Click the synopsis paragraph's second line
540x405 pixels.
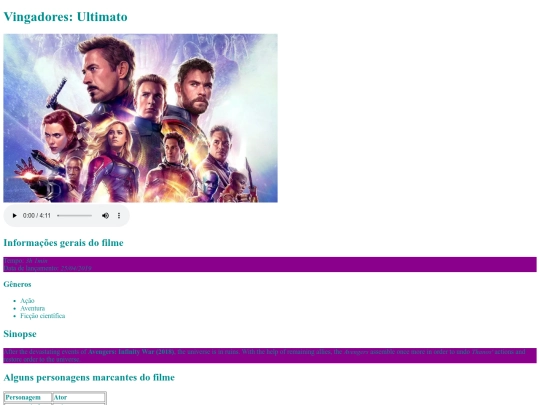[42, 359]
